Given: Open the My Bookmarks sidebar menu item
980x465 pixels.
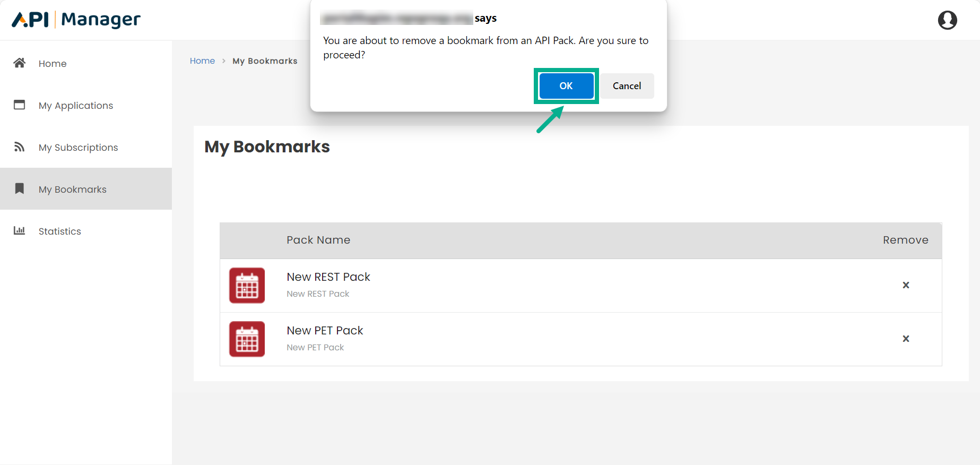Looking at the screenshot, I should 72,189.
